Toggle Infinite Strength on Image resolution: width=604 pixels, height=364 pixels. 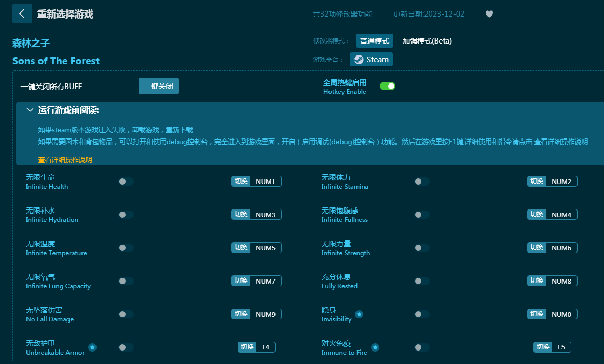point(422,248)
